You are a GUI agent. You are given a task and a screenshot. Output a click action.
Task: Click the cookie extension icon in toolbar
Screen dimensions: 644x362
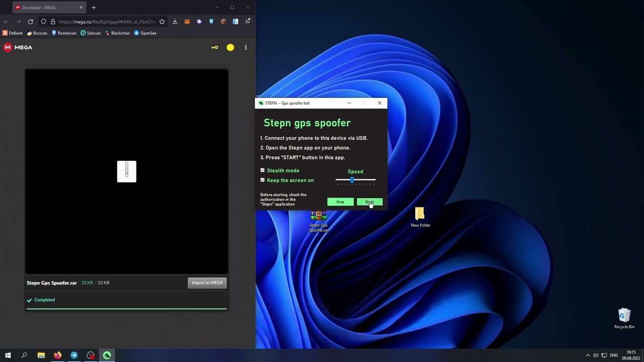tap(223, 22)
